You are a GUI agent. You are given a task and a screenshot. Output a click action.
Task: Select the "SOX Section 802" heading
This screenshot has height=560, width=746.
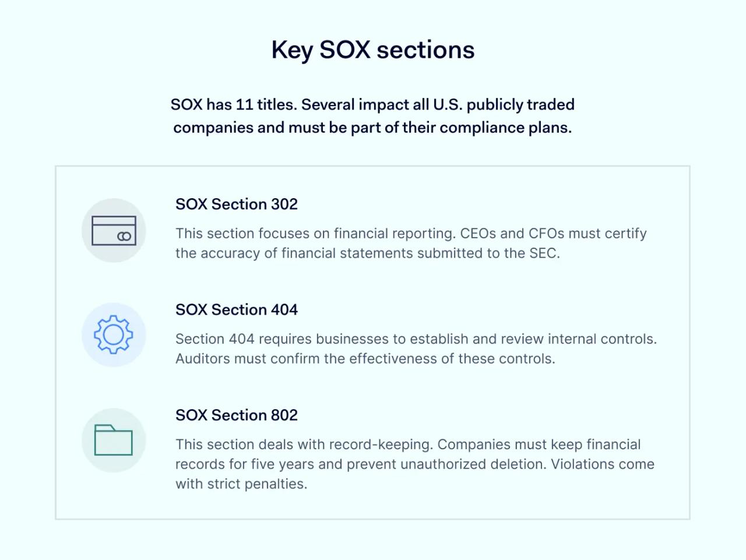click(236, 415)
